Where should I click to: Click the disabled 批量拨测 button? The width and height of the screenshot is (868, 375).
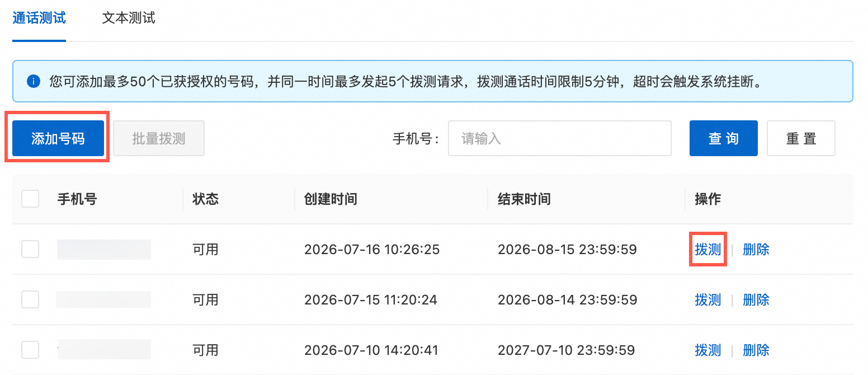[159, 138]
